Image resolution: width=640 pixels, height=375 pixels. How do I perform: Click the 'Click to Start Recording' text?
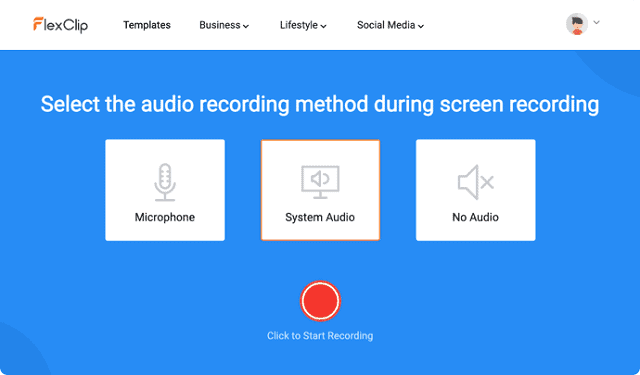pos(320,336)
